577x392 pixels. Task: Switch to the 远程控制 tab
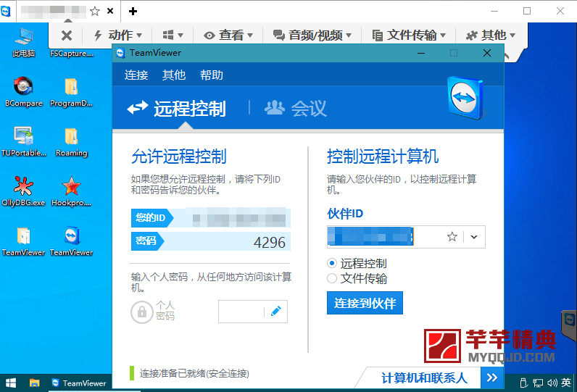[177, 109]
